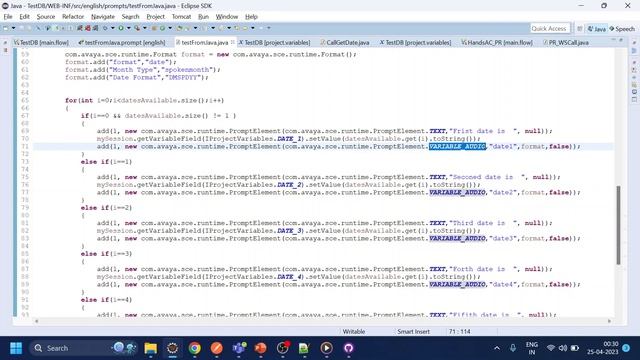
Task: Click the highlighted VARIABLE_AUDIO on line 71
Action: pos(457,147)
